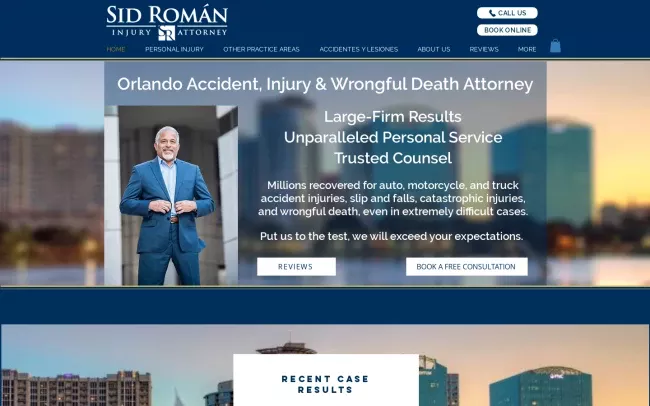Open Accidentes y Lesiones menu item
Viewport: 650px width, 406px height.
(359, 49)
